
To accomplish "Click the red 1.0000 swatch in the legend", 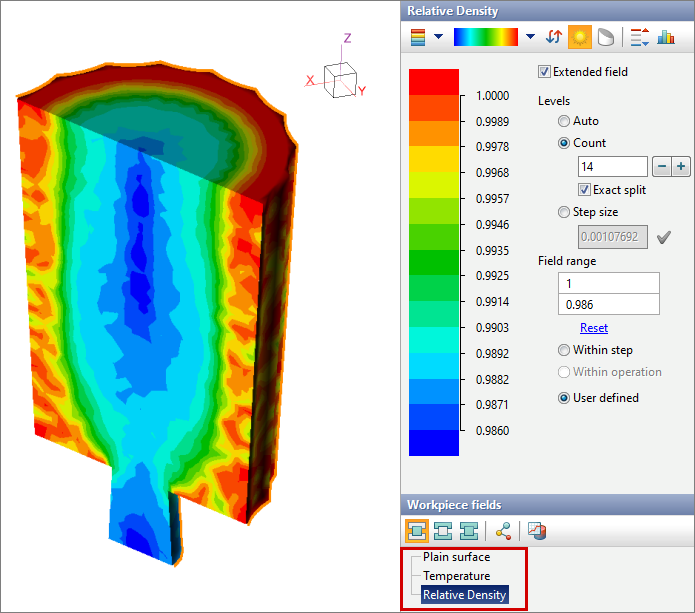I will coord(434,82).
